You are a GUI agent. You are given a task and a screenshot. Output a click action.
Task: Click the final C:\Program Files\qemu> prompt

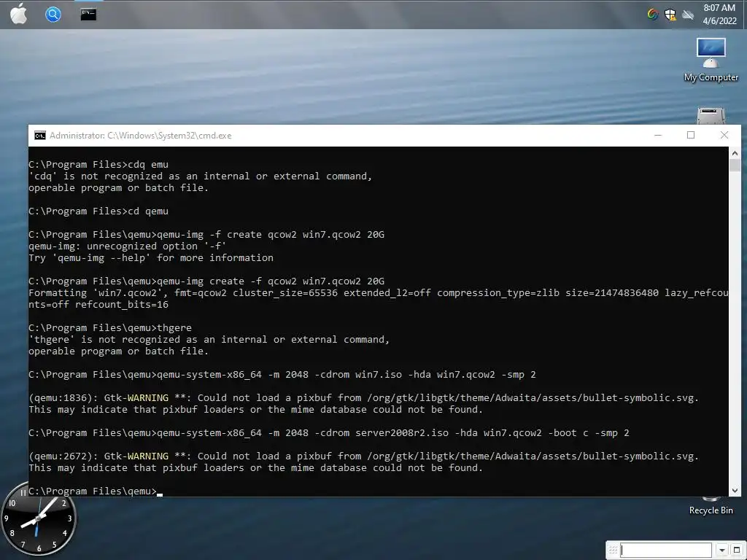coord(93,491)
